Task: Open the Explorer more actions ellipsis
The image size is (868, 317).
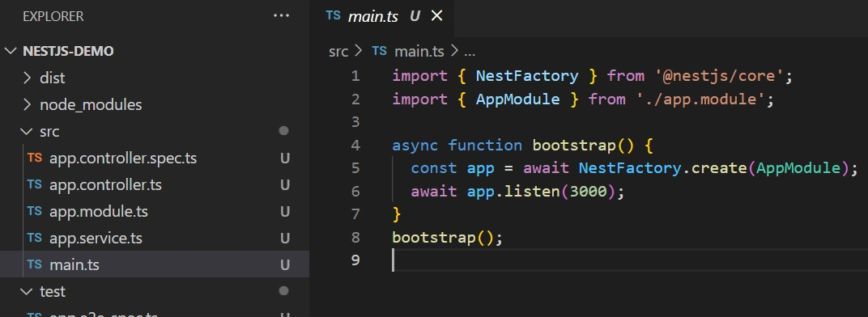Action: 281,16
